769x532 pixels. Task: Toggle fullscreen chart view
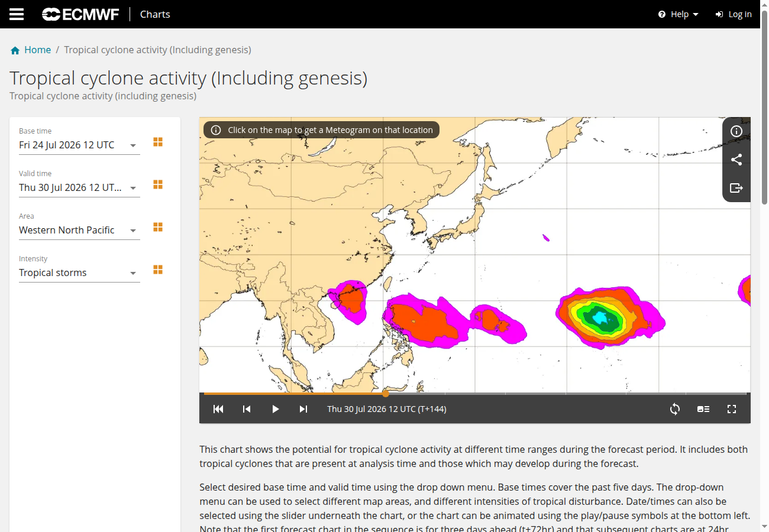tap(732, 409)
